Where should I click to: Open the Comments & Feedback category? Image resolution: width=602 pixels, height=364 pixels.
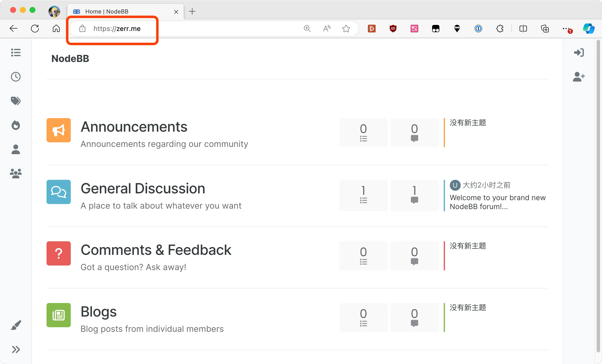(x=156, y=250)
